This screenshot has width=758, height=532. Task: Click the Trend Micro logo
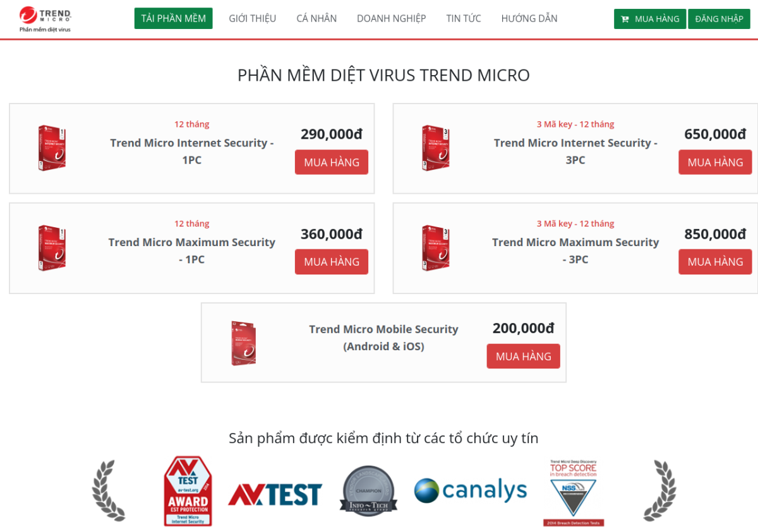(x=45, y=19)
